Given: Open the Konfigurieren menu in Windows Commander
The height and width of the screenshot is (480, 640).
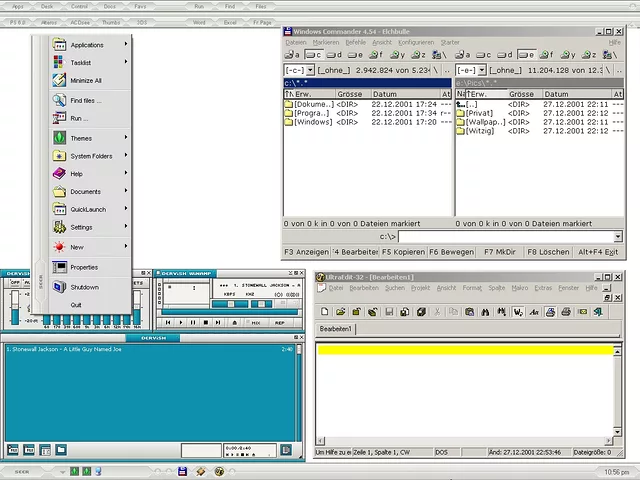Looking at the screenshot, I should tap(416, 43).
